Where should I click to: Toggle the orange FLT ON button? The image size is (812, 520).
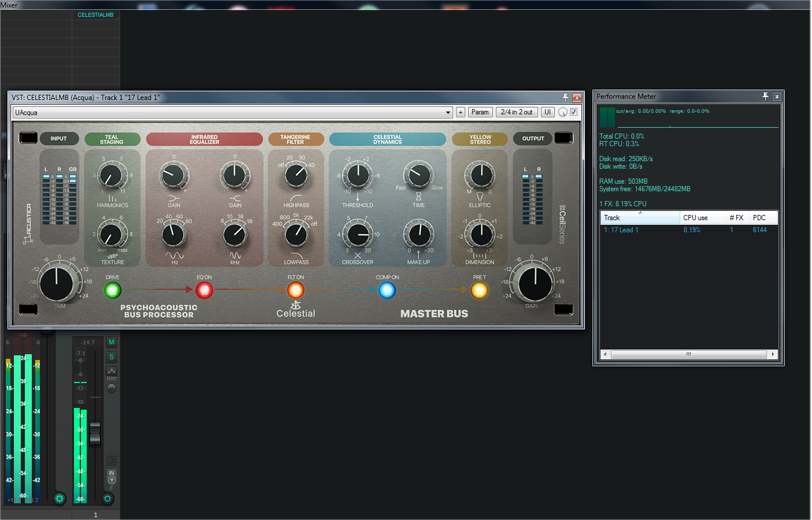pos(296,290)
